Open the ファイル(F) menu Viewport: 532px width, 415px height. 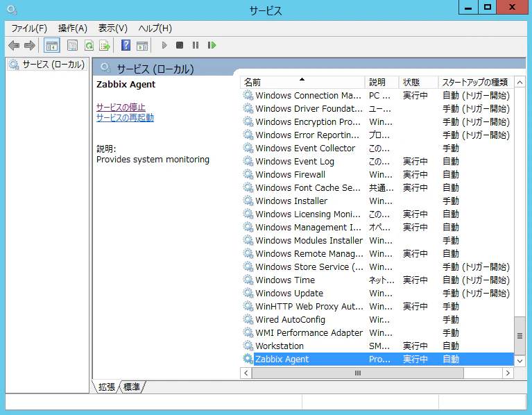pos(29,28)
